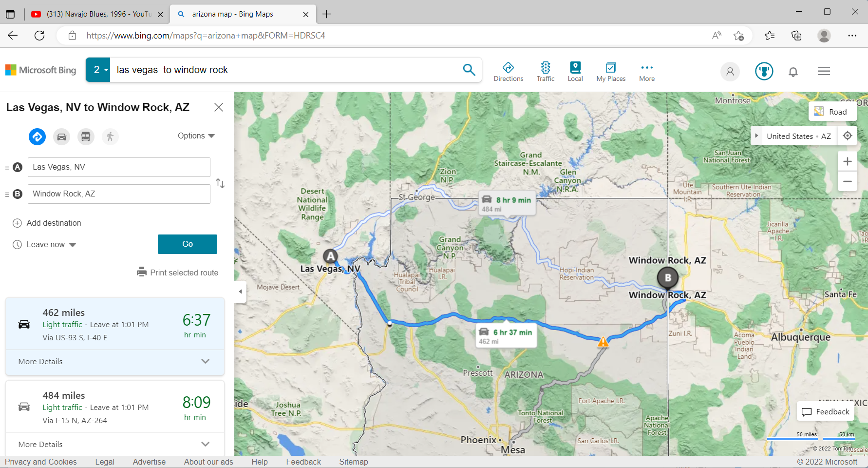This screenshot has width=868, height=468.
Task: Click the locate me icon
Action: 848,136
